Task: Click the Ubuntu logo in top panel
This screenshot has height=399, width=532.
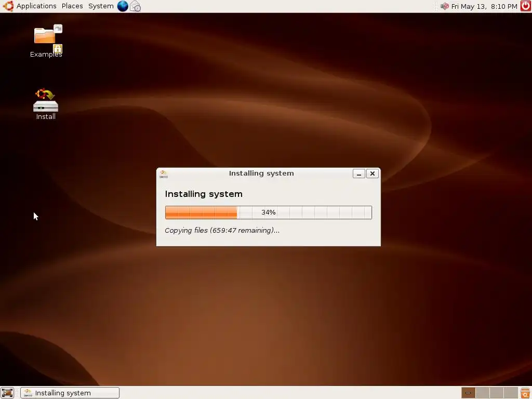Action: coord(8,6)
